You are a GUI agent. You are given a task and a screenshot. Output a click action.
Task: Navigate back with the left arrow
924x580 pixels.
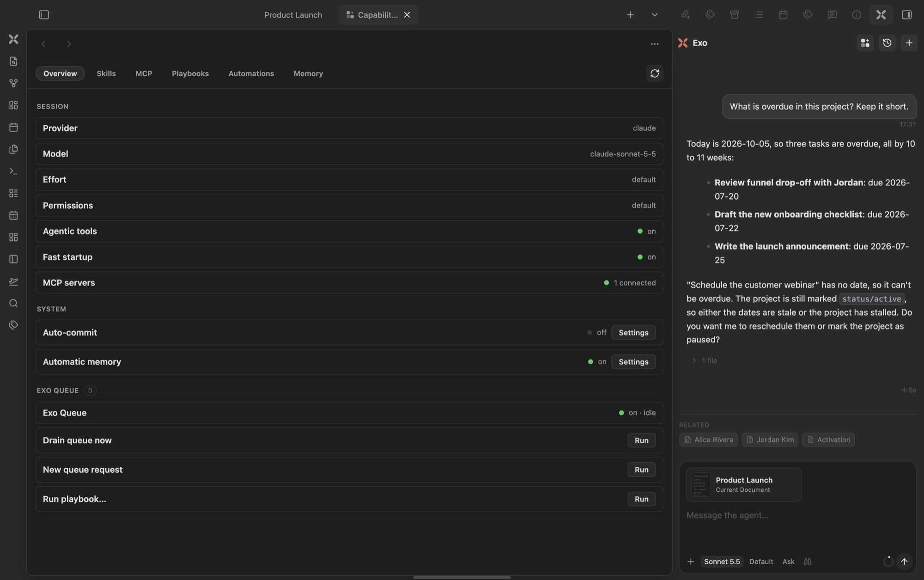43,44
